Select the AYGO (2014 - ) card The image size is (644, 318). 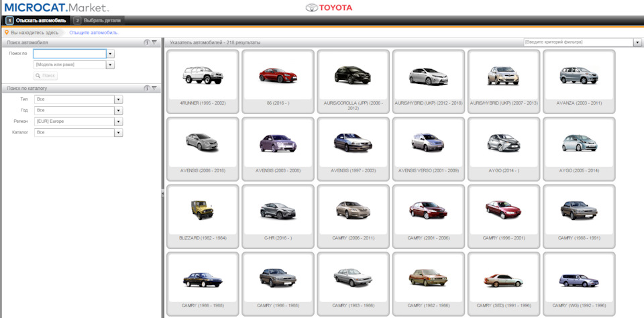click(504, 149)
